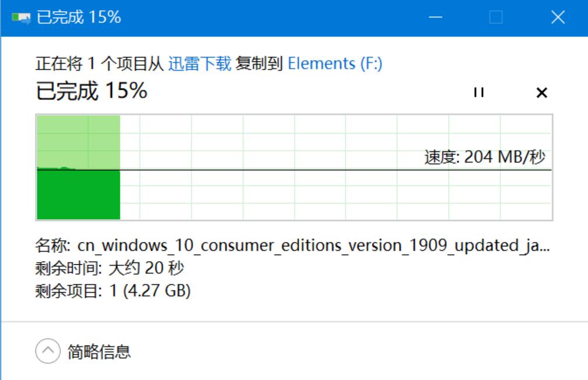The height and width of the screenshot is (380, 588).
Task: Click the 简略信息 label
Action: 99,351
